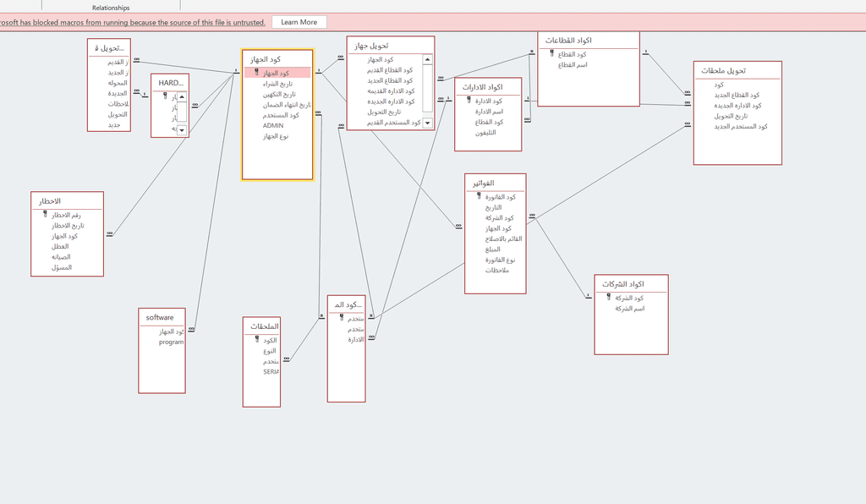
Task: Click scrollbar track of تحويل جهاز table
Action: pos(427,91)
